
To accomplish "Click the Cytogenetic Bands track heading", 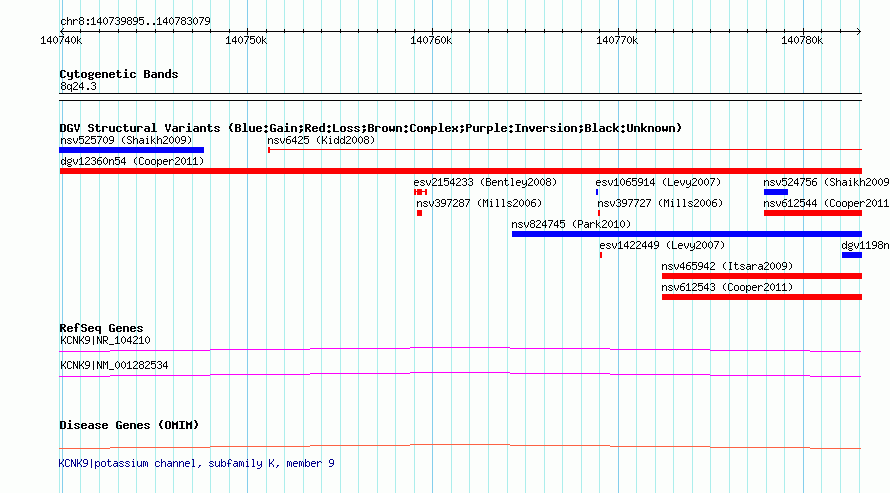I will click(119, 74).
